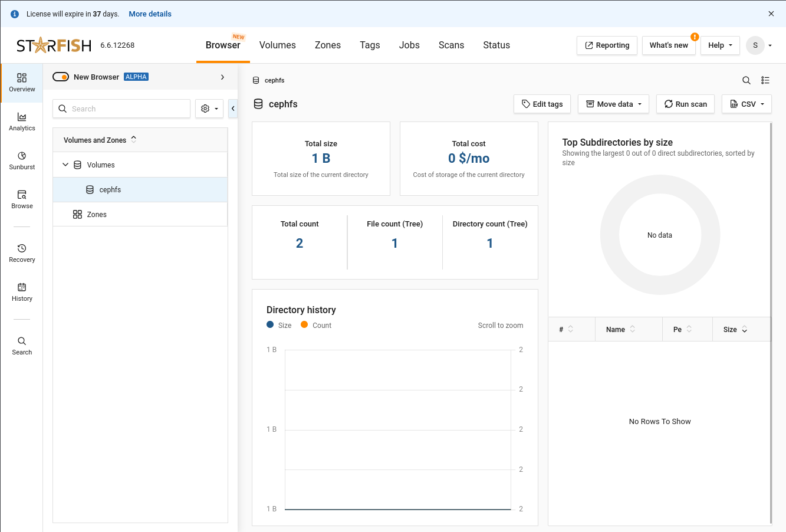
Task: Click the magnifier icon above CSV
Action: click(x=746, y=80)
